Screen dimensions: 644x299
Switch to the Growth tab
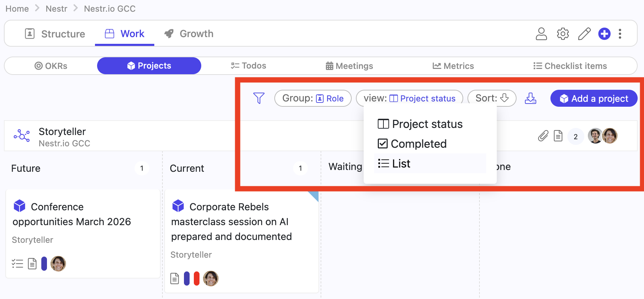(x=189, y=34)
